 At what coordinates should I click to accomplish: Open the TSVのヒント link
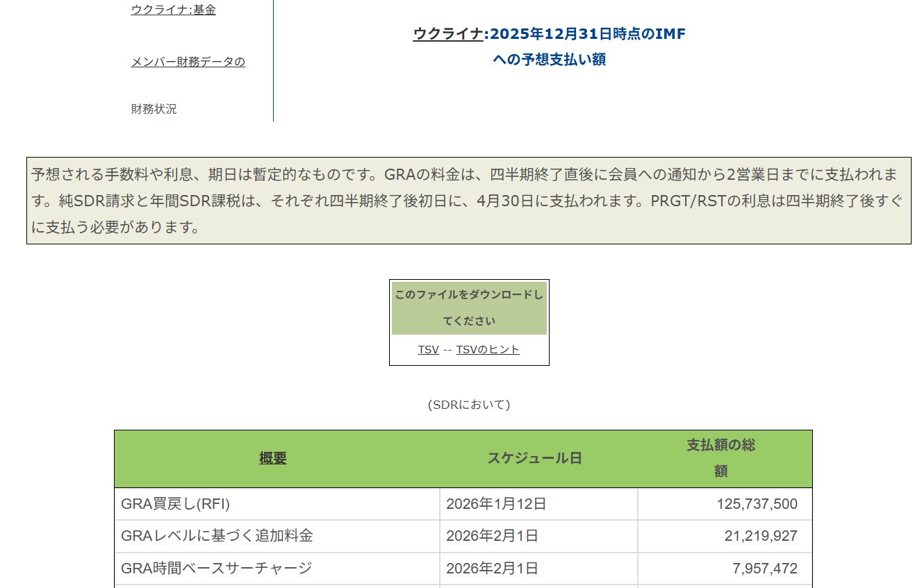click(x=488, y=350)
